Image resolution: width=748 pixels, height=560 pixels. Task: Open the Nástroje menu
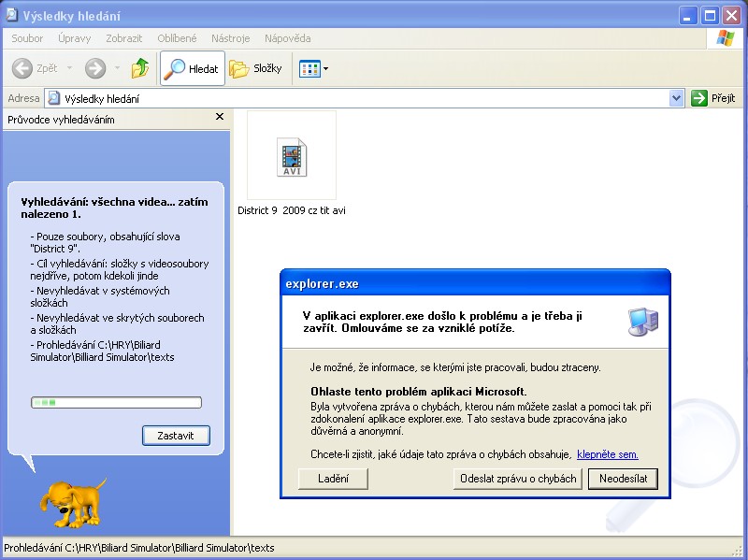tap(230, 38)
